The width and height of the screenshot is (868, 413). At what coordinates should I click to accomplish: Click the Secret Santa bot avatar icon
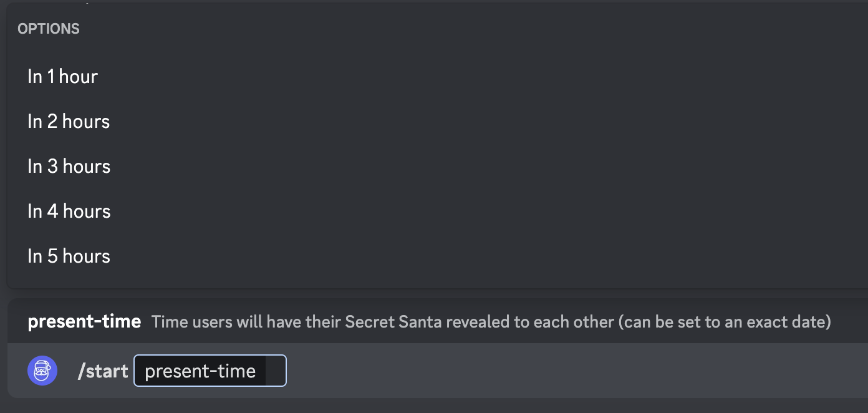coord(42,371)
